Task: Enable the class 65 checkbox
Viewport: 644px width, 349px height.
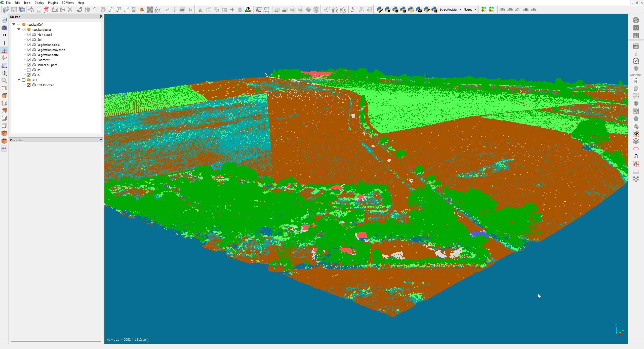Action: click(x=29, y=70)
